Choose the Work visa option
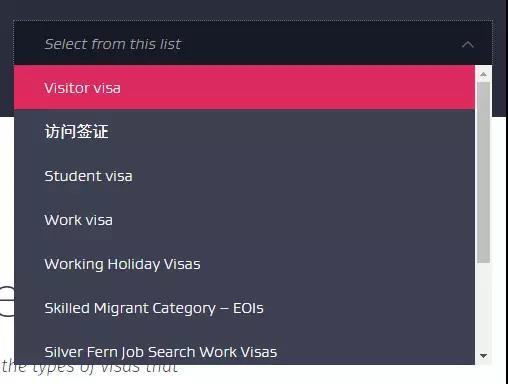Screen dimensions: 508x384 244,220
